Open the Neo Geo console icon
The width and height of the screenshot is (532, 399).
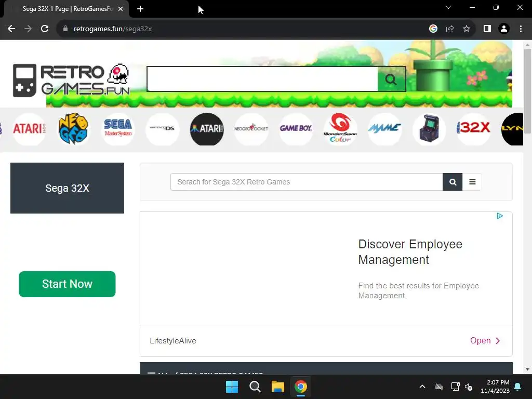pos(73,129)
